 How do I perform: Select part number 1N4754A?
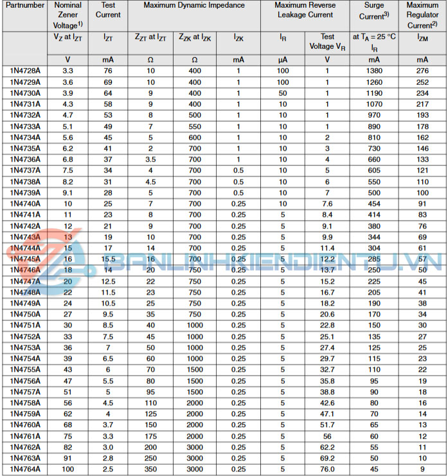pyautogui.click(x=25, y=358)
